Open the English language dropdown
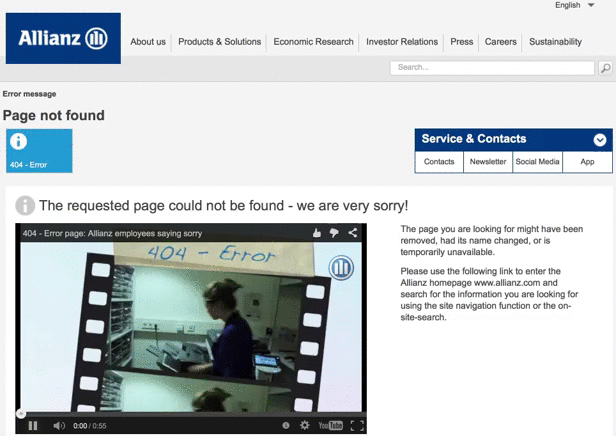Image resolution: width=616 pixels, height=436 pixels. coord(575,5)
